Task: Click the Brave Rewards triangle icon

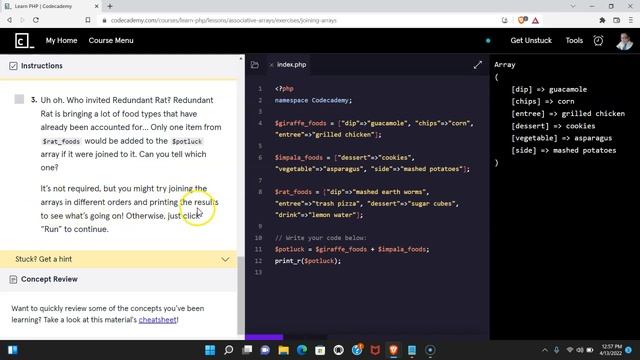Action: [536, 20]
